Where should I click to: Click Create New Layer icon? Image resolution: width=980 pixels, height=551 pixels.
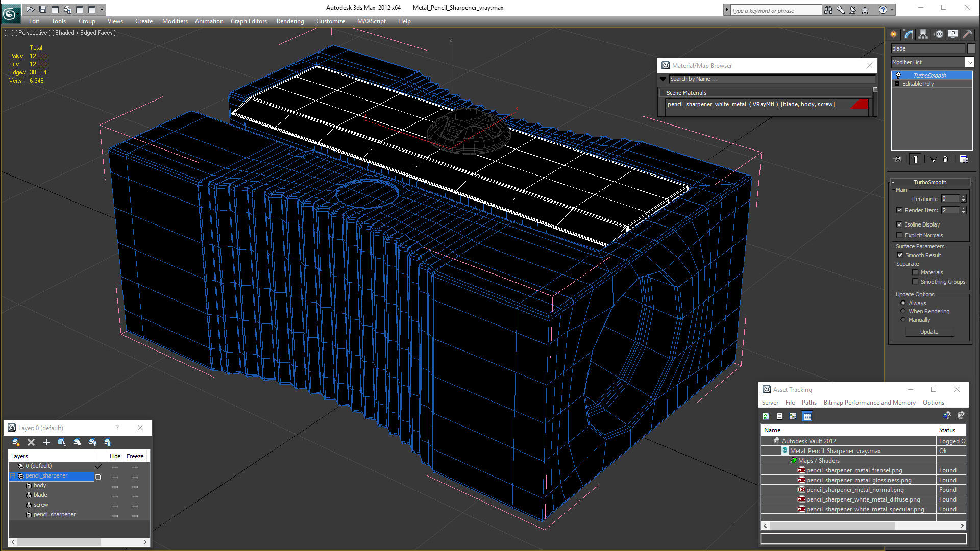(16, 442)
